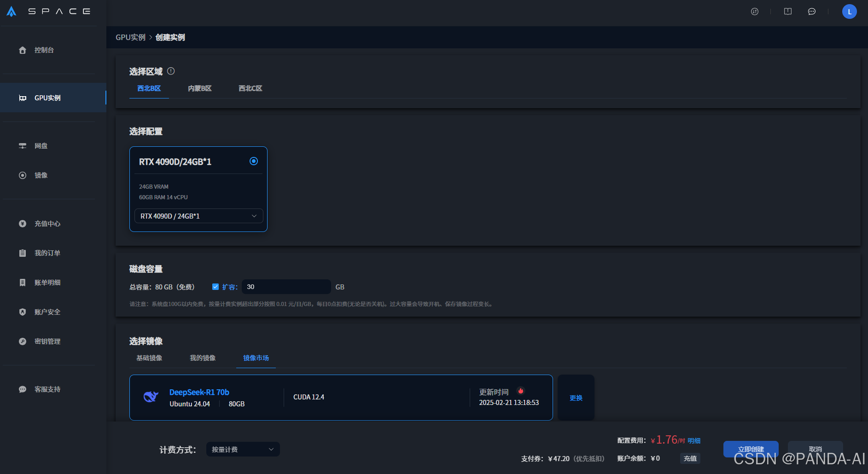Click the first circular top bar icon
This screenshot has height=474, width=868.
[755, 12]
